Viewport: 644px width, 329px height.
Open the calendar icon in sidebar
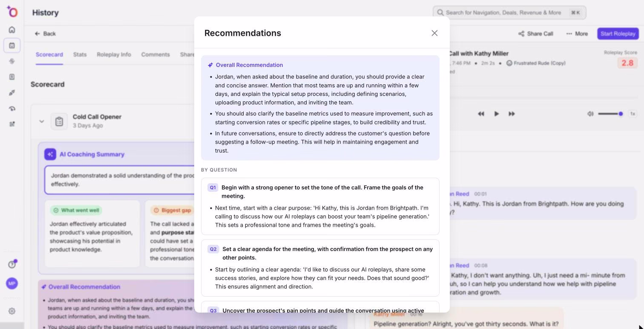(12, 45)
